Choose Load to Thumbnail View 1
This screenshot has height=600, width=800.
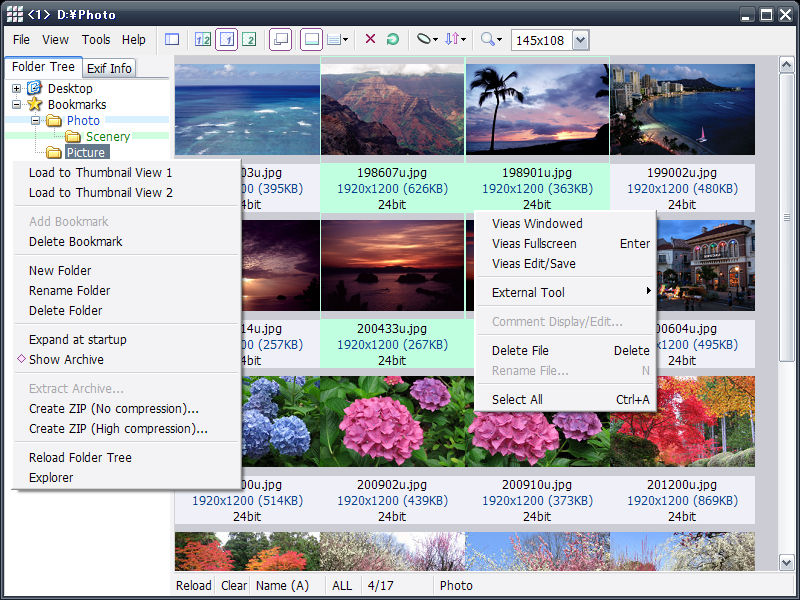(127, 172)
